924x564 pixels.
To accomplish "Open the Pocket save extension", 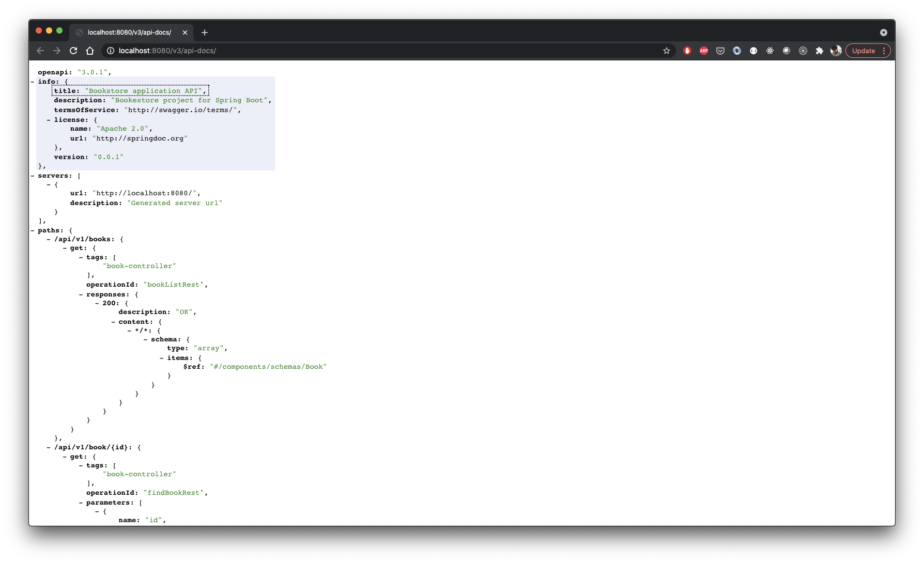I will 720,51.
